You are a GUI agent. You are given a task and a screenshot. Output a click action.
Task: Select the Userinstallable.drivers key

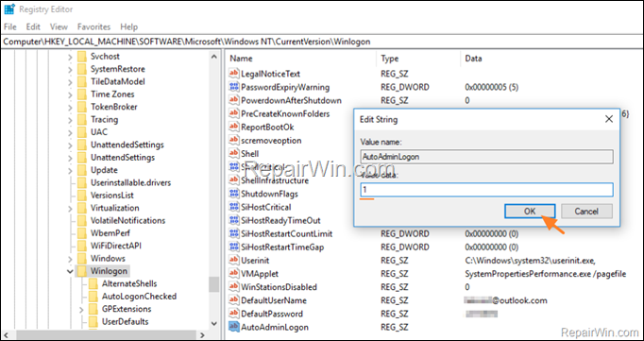click(130, 182)
